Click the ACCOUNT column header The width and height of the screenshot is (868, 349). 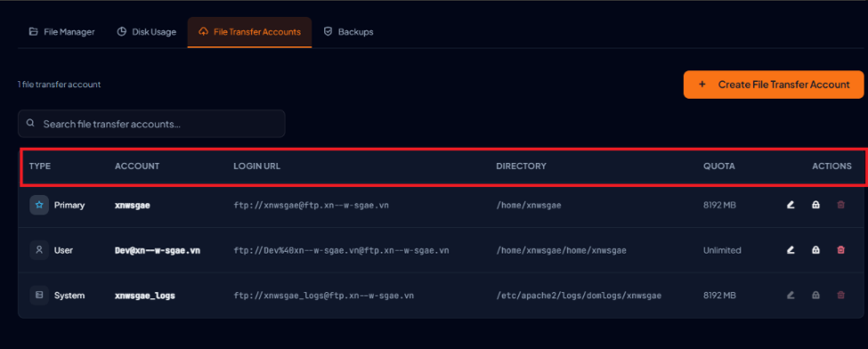click(137, 166)
